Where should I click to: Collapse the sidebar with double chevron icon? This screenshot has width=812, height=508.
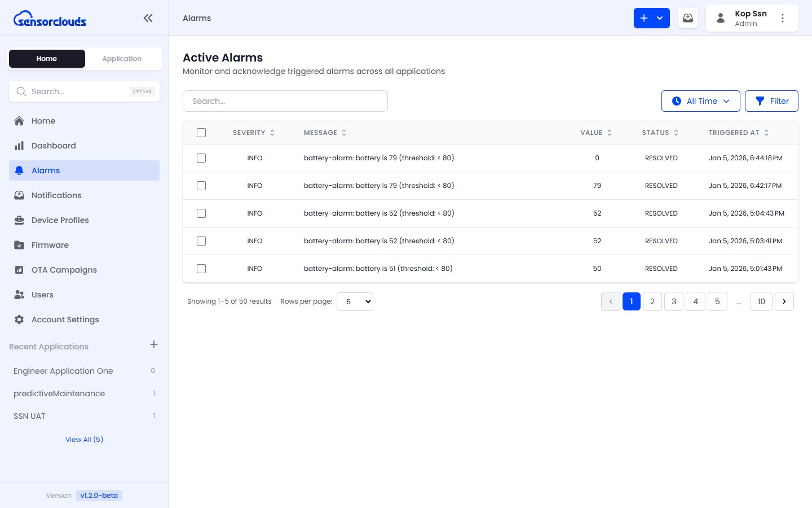pyautogui.click(x=148, y=18)
